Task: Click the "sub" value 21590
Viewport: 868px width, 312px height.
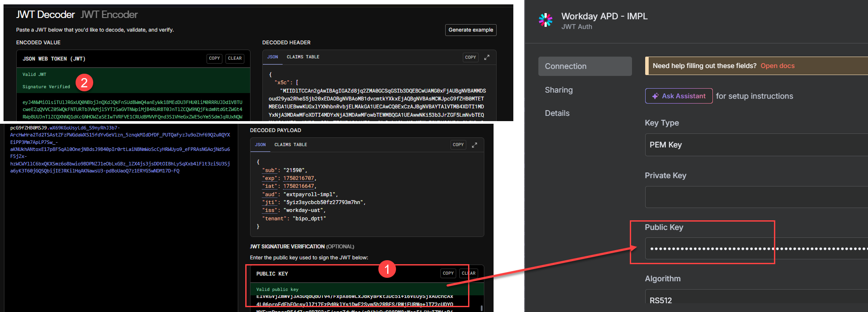Action: pos(294,170)
